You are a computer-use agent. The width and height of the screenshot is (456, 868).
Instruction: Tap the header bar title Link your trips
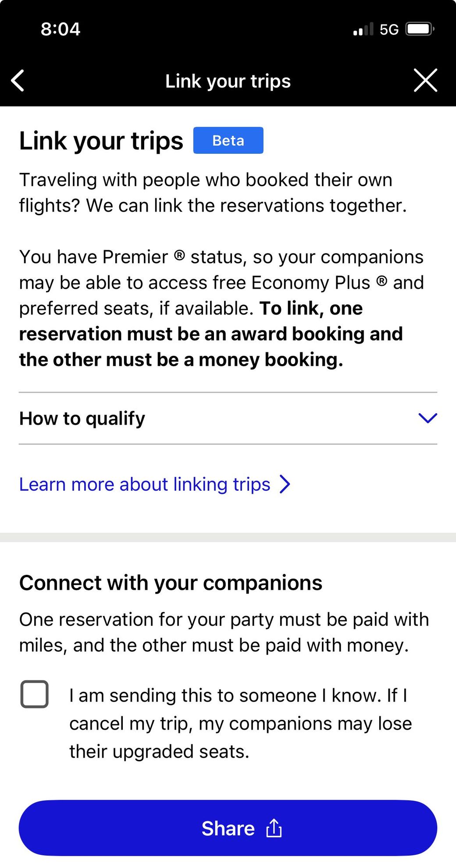click(228, 81)
